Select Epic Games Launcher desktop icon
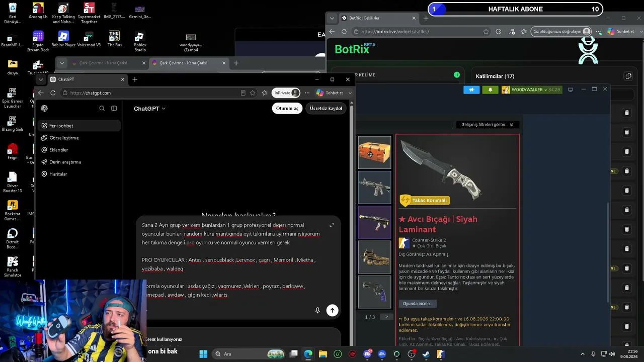 [x=13, y=98]
